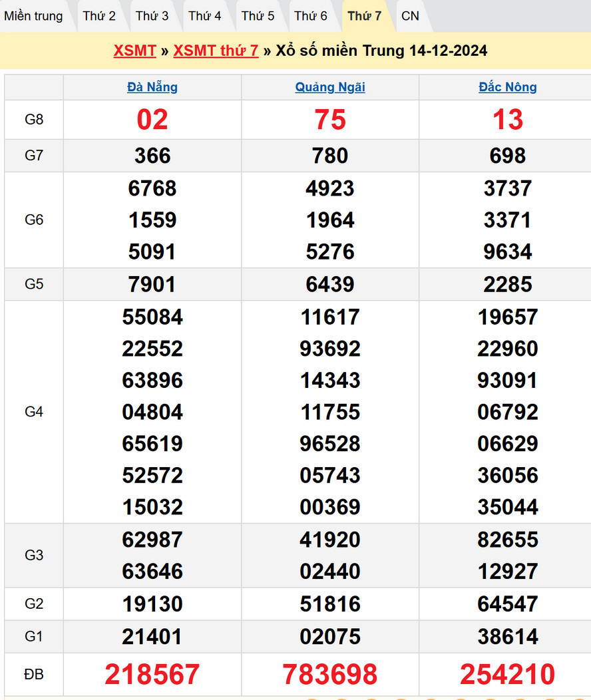Click Quảng Ngãi special prize 783698

tap(330, 674)
